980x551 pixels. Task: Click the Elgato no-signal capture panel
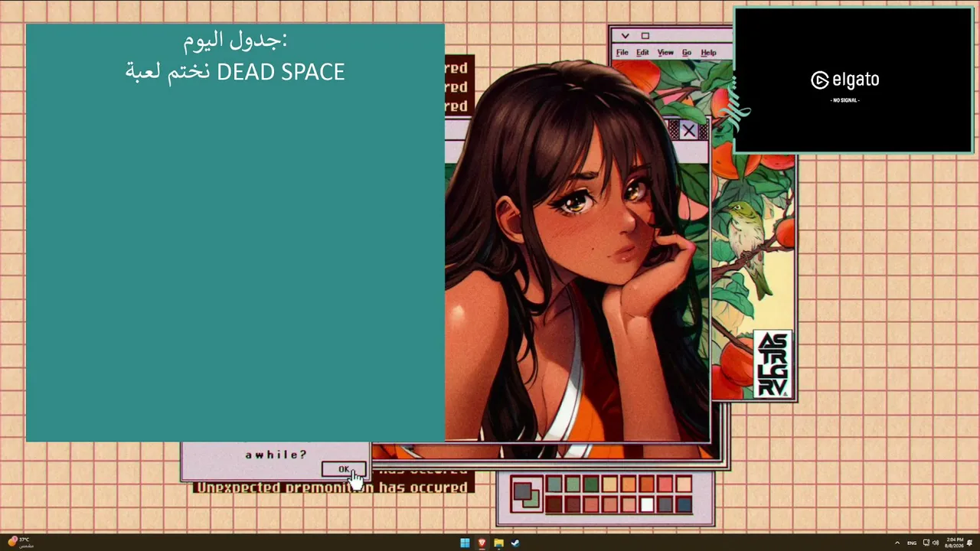coord(853,80)
